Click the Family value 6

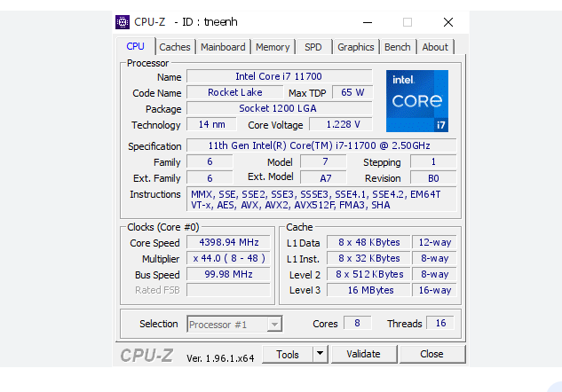click(210, 161)
